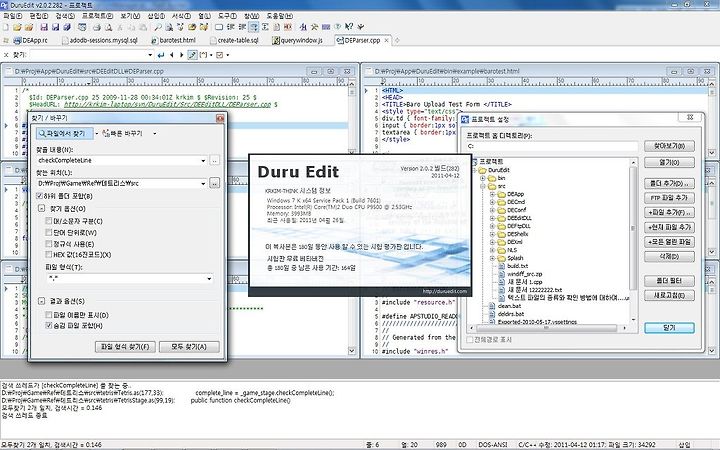Toggle show full path checkbox (전체경로 표시)
Screen dimensions: 720x450
click(469, 340)
